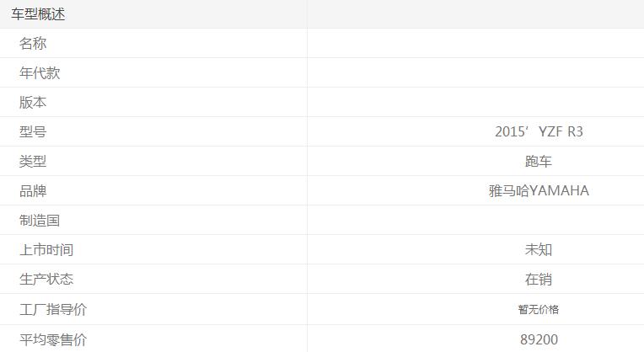644x352 pixels.
Task: Click the 暂无价格 factory price text
Action: tap(539, 310)
